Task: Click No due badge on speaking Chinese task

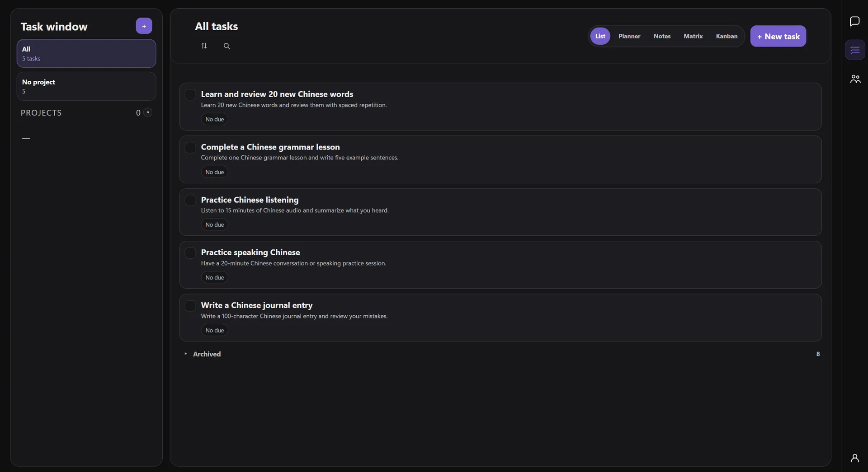Action: tap(214, 277)
